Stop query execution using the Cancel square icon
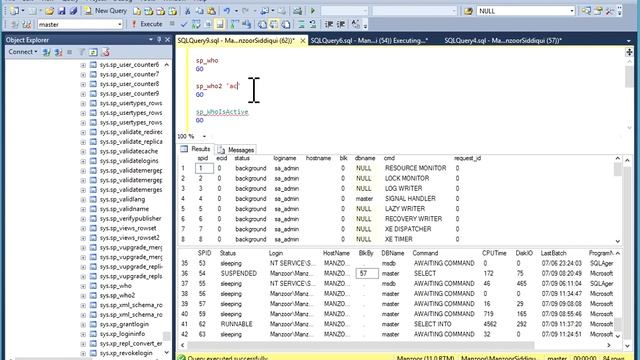 click(172, 24)
